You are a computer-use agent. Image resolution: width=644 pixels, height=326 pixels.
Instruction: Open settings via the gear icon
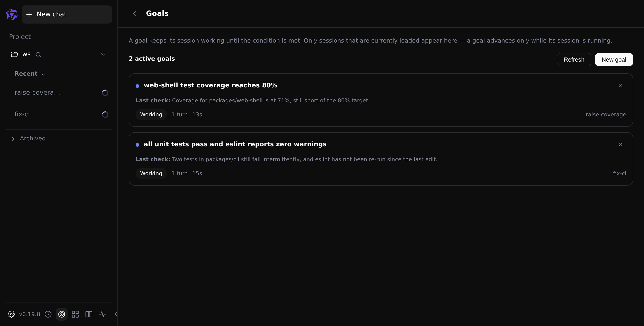click(11, 314)
